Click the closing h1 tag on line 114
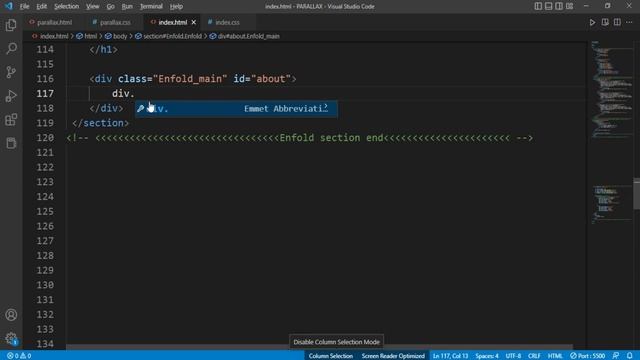Image resolution: width=640 pixels, height=360 pixels. tap(104, 49)
